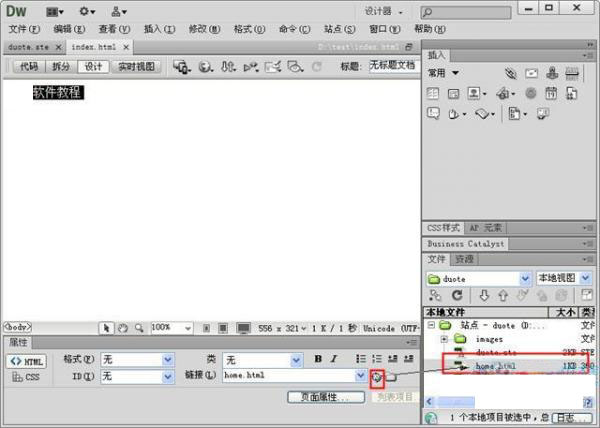
Task: Click the multiscreen preview icon
Action: pos(181,67)
